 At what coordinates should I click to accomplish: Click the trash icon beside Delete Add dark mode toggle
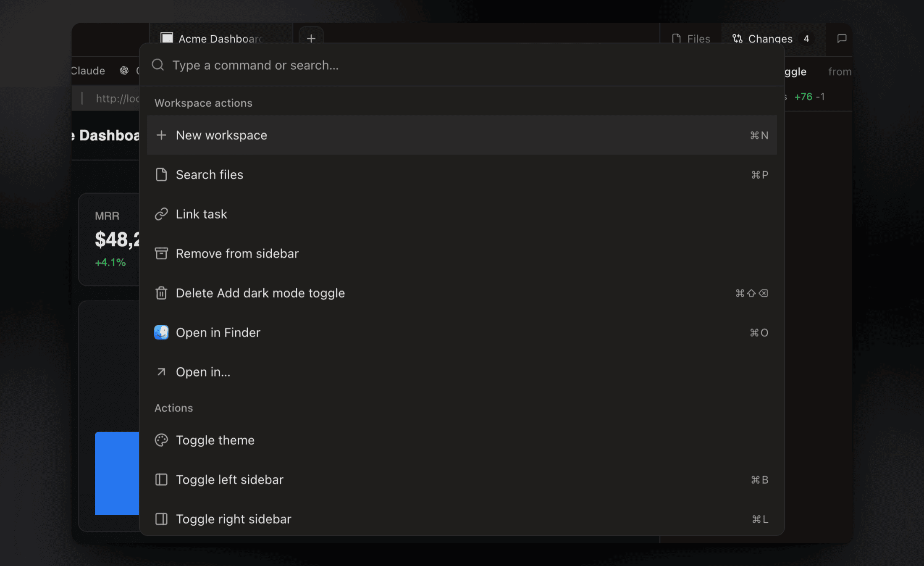pyautogui.click(x=161, y=293)
